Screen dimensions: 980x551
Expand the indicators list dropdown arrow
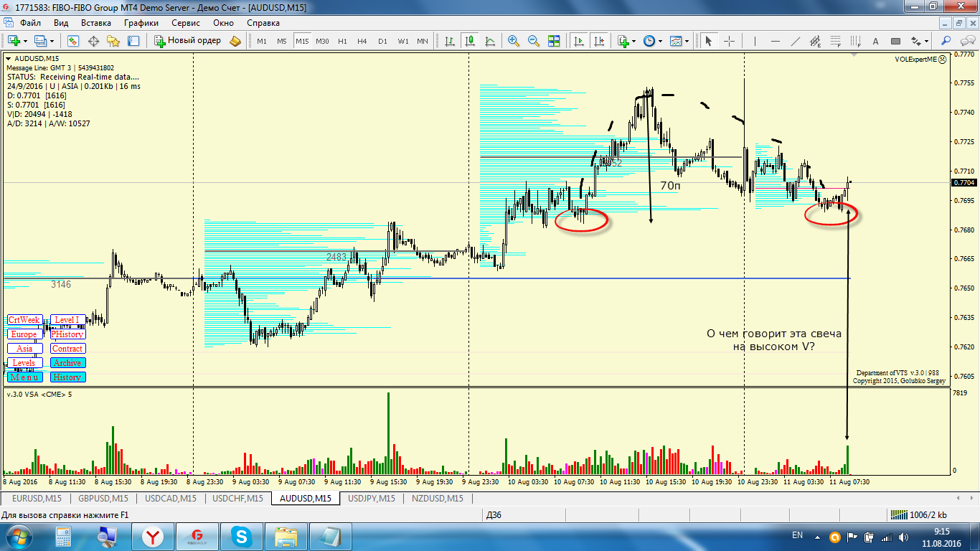(x=633, y=41)
